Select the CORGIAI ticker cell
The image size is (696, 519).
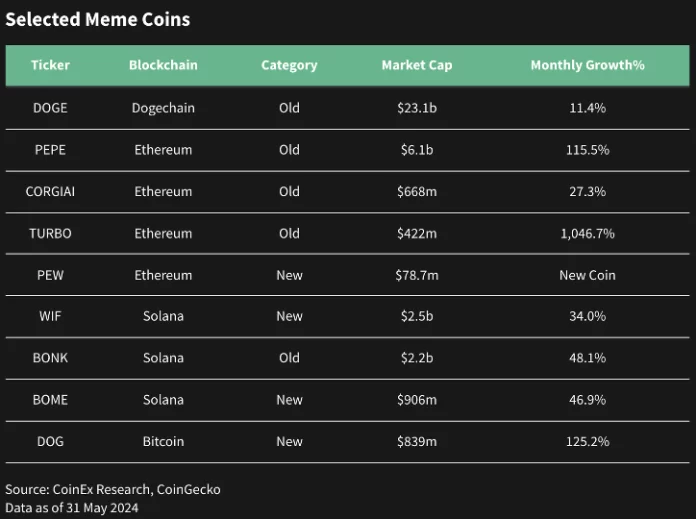coord(50,191)
